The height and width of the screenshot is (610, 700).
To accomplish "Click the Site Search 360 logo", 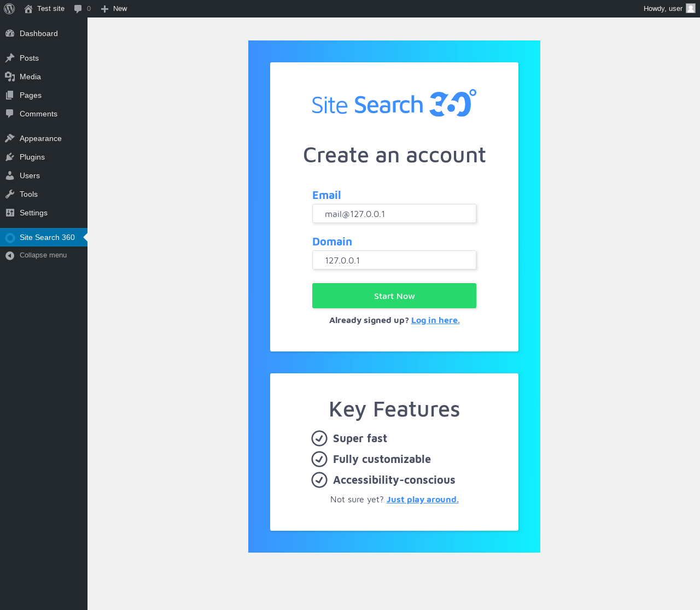I will click(x=394, y=103).
